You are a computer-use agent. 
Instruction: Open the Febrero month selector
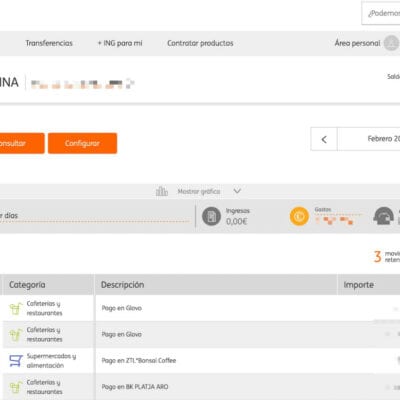click(x=369, y=139)
